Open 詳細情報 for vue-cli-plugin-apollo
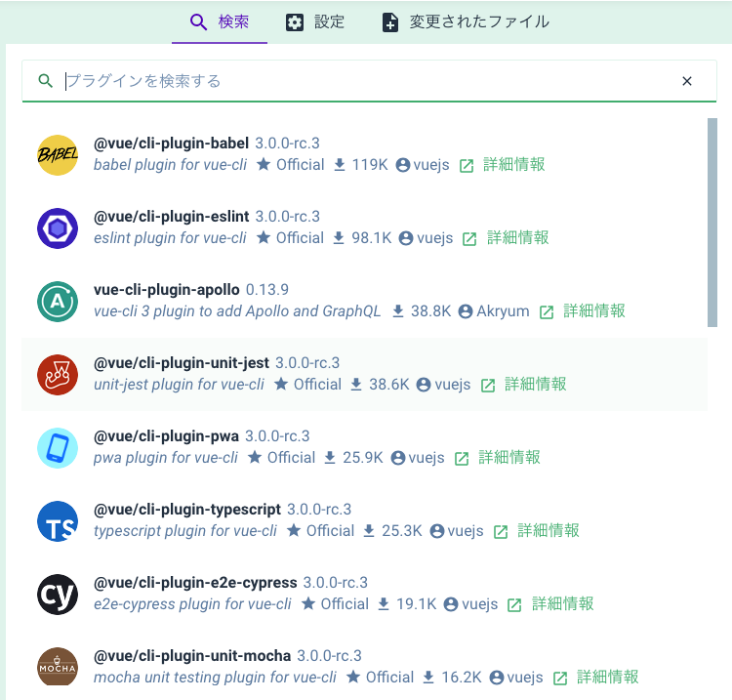The height and width of the screenshot is (700, 732). click(x=594, y=311)
